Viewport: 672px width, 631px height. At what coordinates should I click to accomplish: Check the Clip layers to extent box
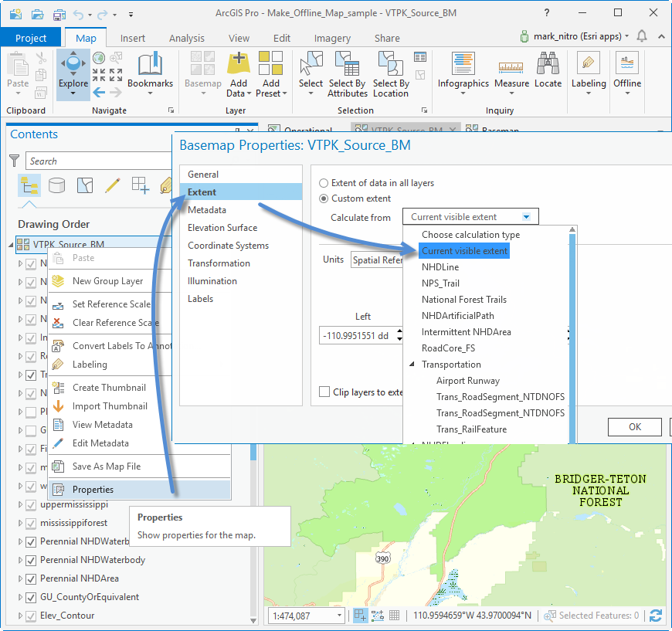click(x=324, y=392)
